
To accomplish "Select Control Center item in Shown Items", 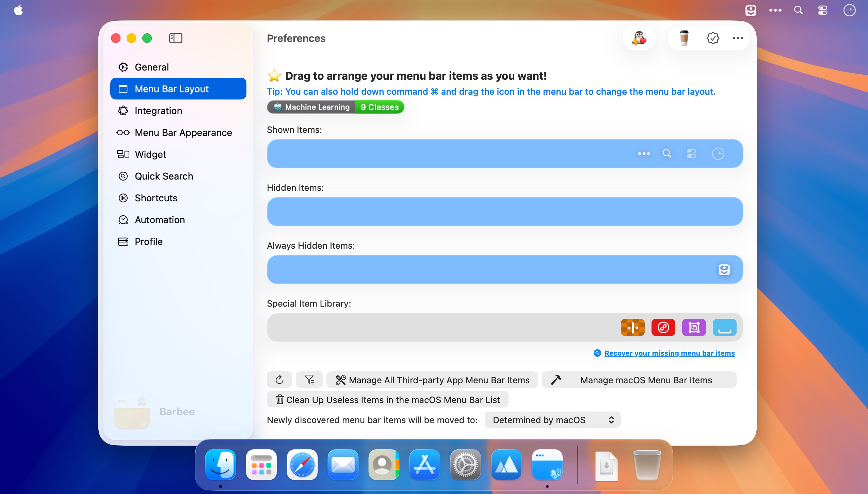I will [691, 154].
